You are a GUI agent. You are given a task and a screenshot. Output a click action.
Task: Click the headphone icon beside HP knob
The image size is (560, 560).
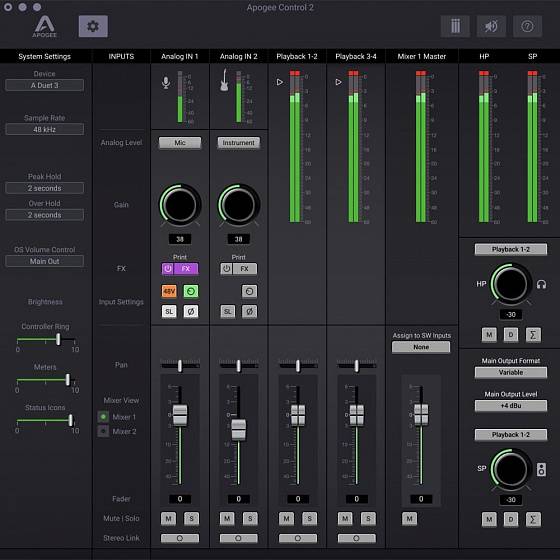(541, 284)
